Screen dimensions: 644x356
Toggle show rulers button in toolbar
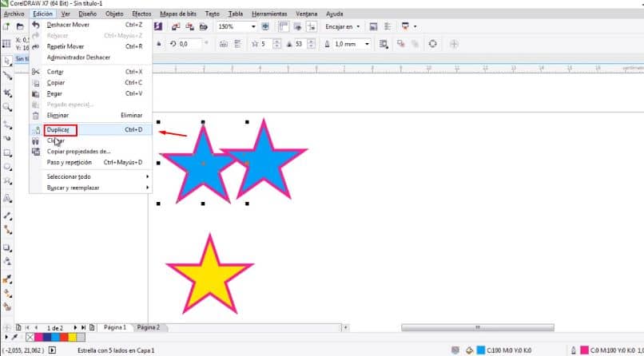(x=284, y=26)
